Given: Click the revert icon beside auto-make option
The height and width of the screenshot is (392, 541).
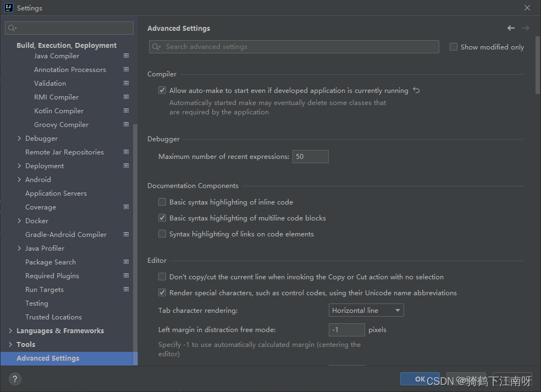Looking at the screenshot, I should [x=416, y=90].
